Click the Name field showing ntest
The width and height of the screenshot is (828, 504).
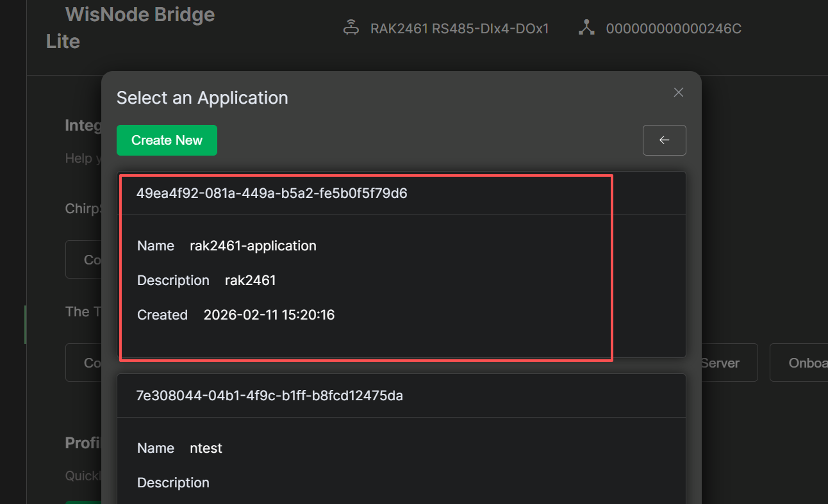(206, 448)
